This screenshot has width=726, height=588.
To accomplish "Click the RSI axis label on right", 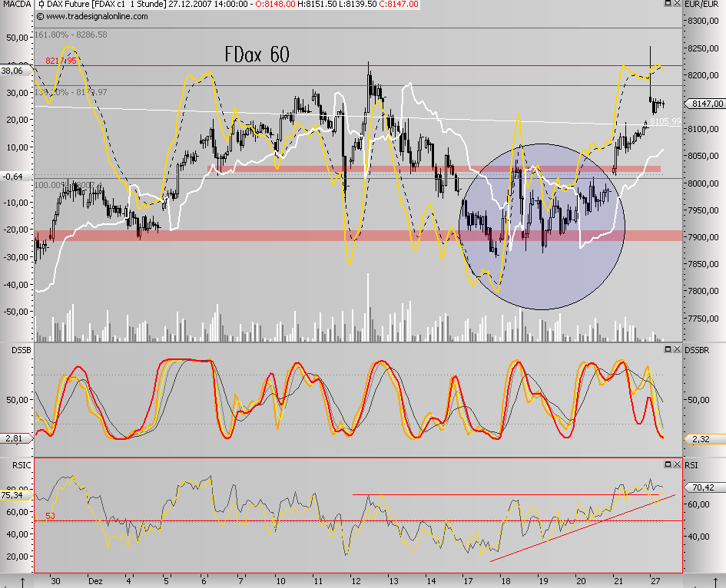I will (x=691, y=465).
